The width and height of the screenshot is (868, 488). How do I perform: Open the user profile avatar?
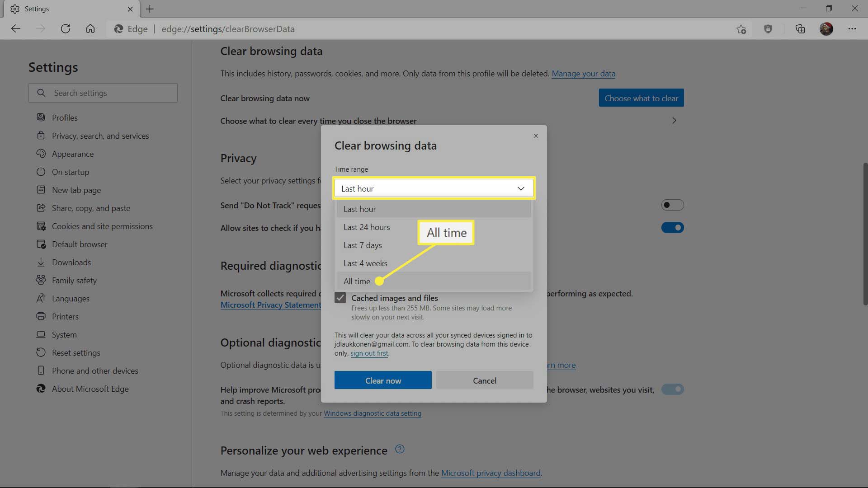[826, 29]
